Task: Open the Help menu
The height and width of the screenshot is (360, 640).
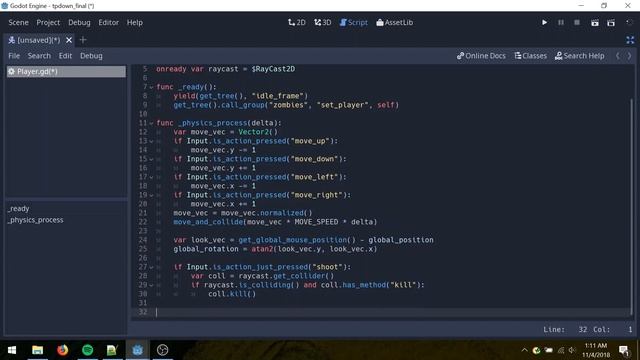Action: pyautogui.click(x=135, y=22)
